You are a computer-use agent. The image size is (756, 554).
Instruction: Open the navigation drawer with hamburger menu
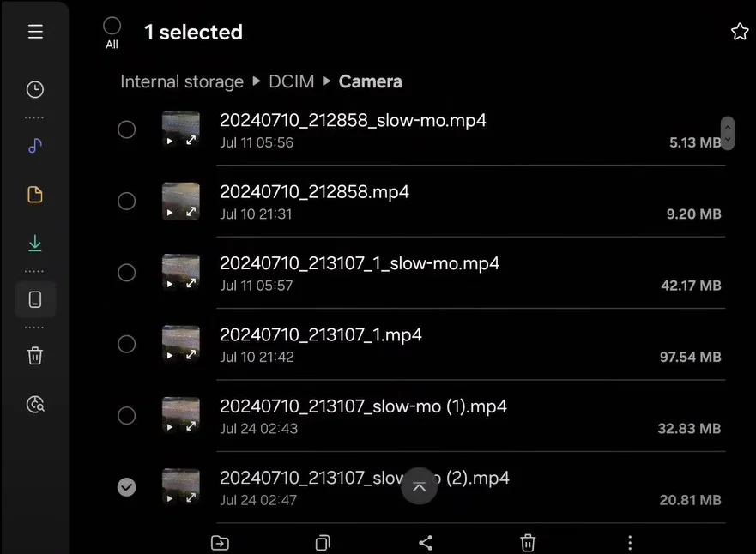(x=34, y=31)
